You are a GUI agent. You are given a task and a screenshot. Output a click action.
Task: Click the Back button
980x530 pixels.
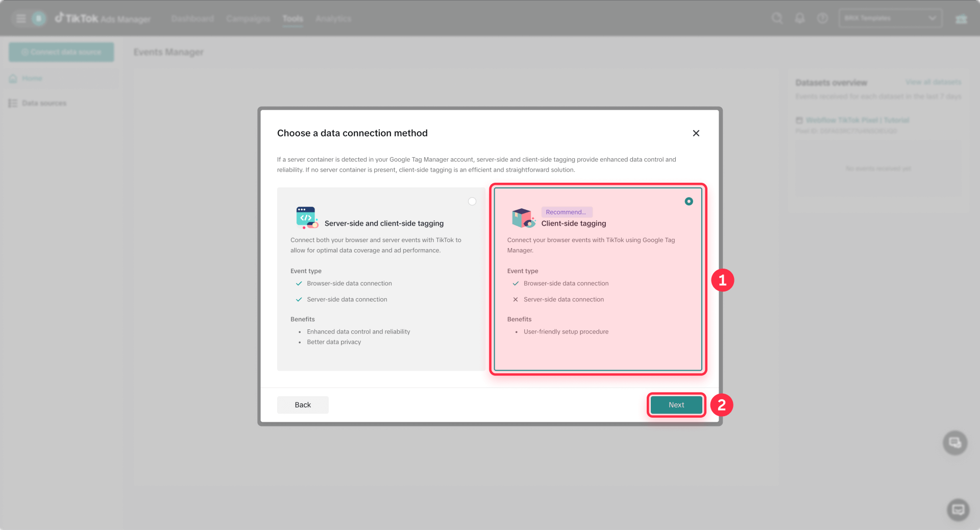pyautogui.click(x=302, y=404)
